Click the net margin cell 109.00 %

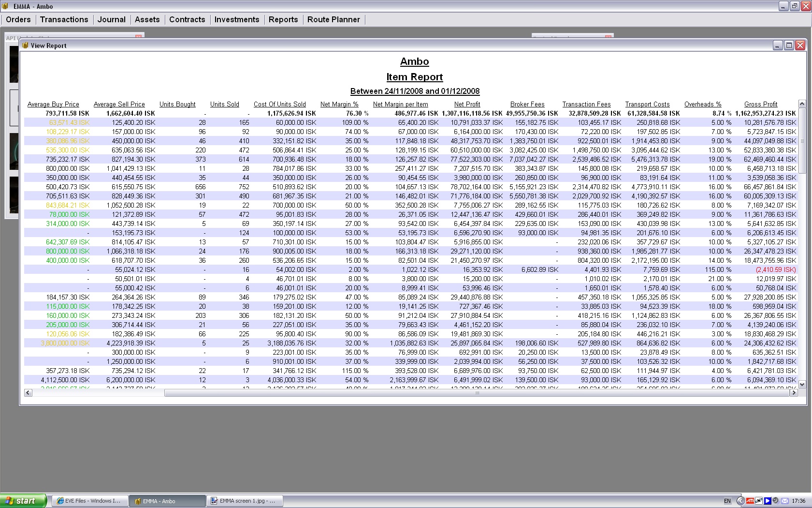click(355, 122)
